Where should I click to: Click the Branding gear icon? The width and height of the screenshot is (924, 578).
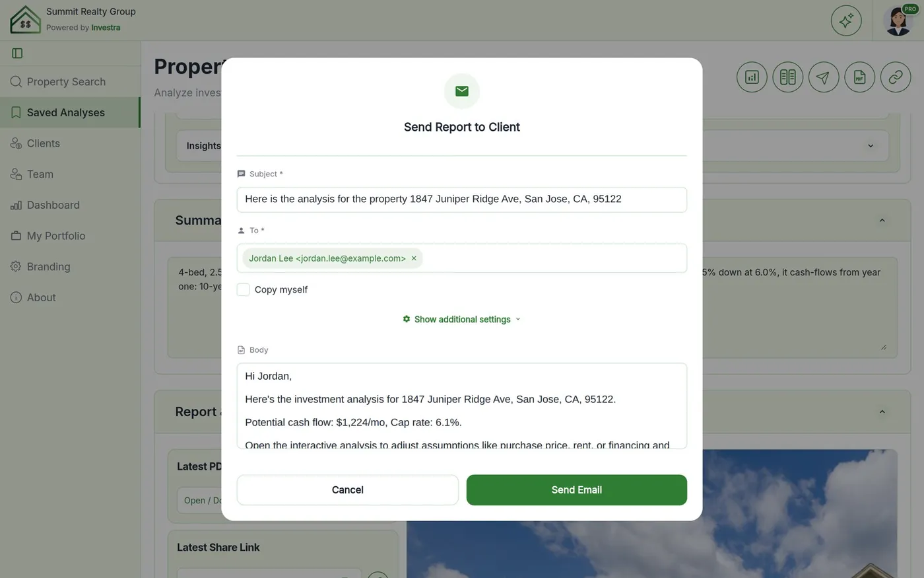tap(16, 266)
